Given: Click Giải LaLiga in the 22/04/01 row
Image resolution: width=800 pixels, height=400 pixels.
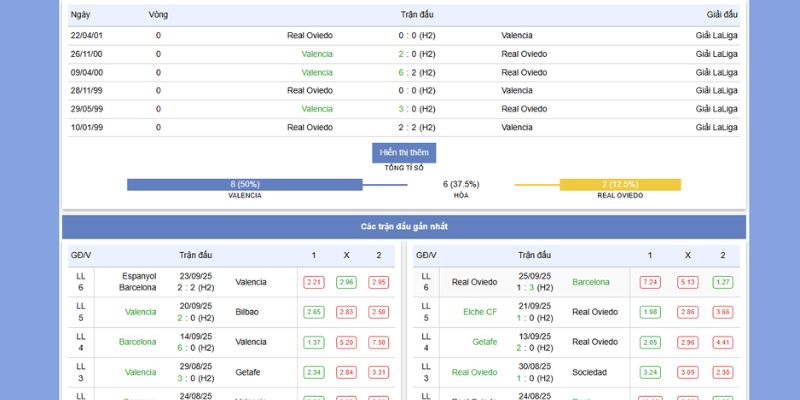Looking at the screenshot, I should 716,35.
